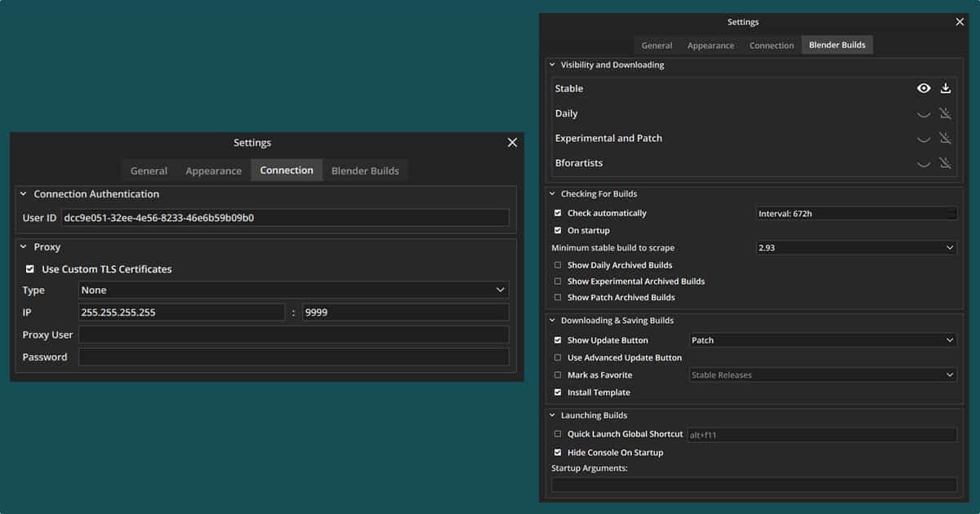Click the Interval 672h field

point(856,214)
